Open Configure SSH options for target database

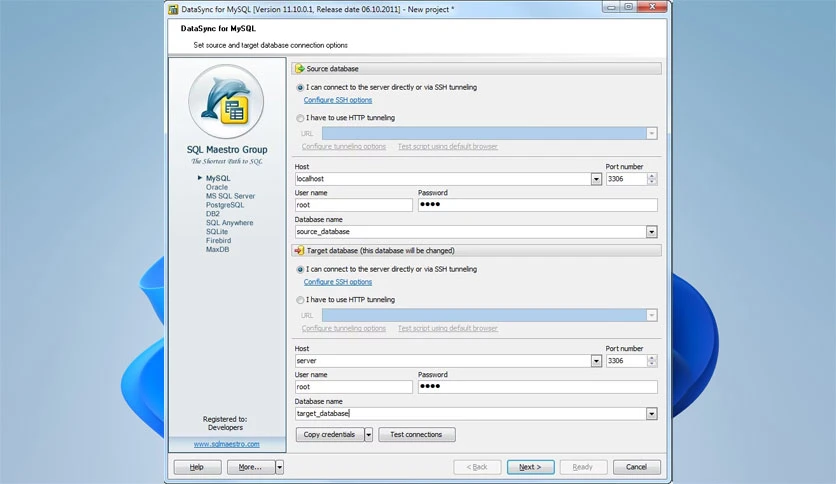tap(338, 282)
